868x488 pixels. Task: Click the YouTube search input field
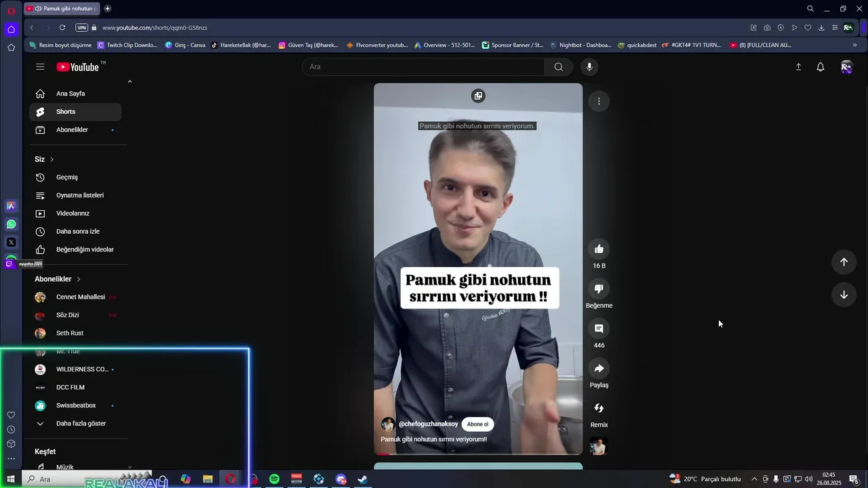pos(424,66)
